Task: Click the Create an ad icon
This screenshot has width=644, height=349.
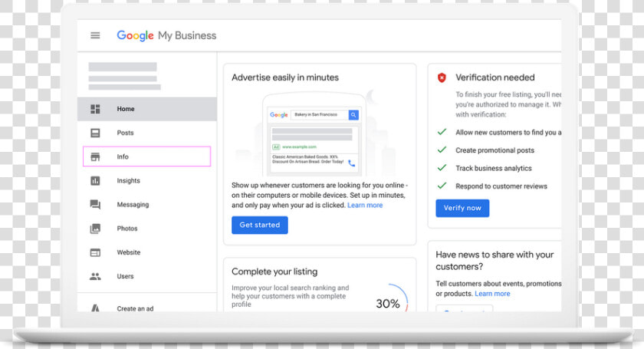Action: click(x=95, y=308)
